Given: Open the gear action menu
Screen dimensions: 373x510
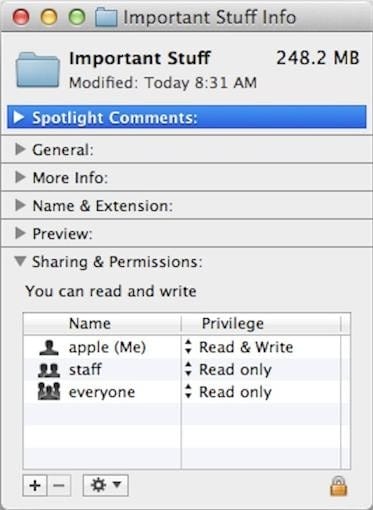Looking at the screenshot, I should click(x=105, y=485).
